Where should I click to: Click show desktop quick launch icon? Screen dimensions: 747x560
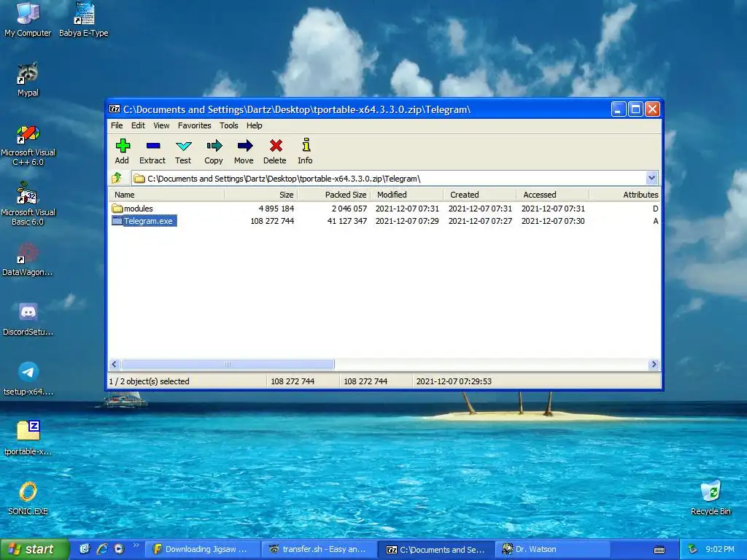pyautogui.click(x=85, y=549)
